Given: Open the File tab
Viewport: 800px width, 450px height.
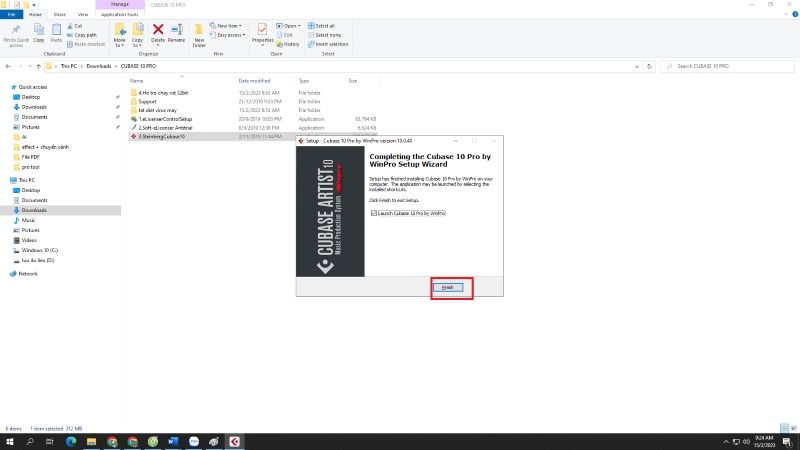Looking at the screenshot, I should pyautogui.click(x=11, y=14).
